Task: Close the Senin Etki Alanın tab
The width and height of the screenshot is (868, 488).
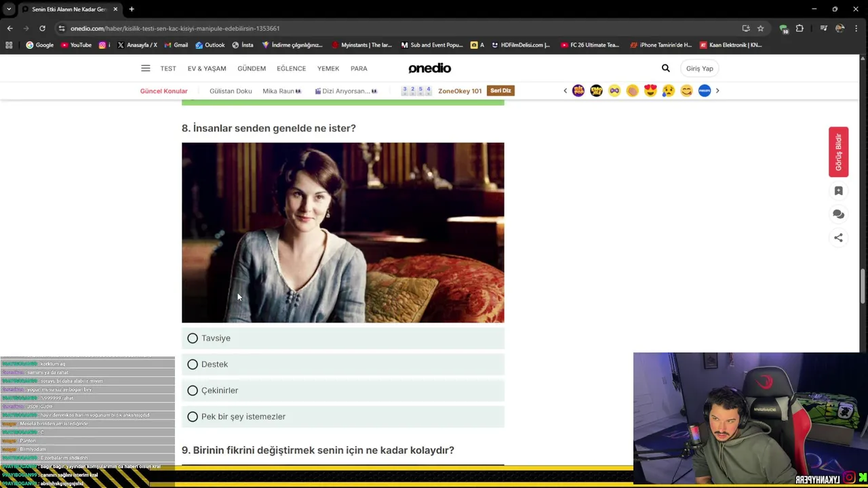Action: tap(115, 9)
